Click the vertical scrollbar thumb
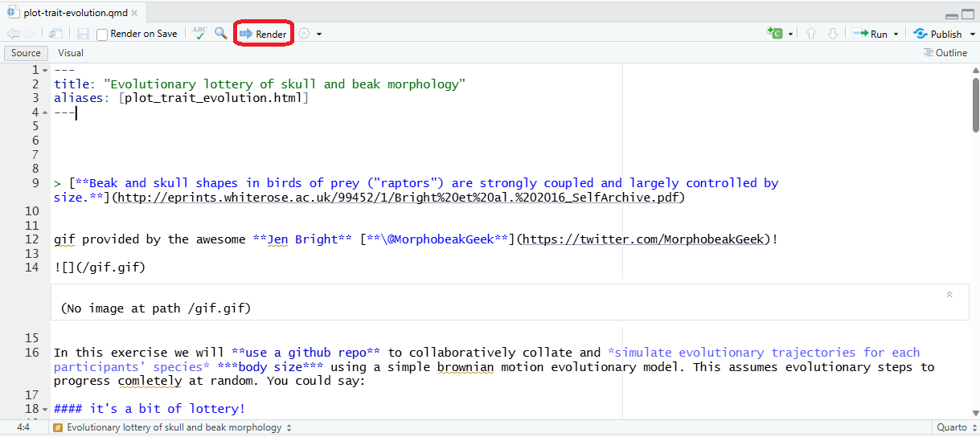The image size is (980, 437). pyautogui.click(x=975, y=104)
